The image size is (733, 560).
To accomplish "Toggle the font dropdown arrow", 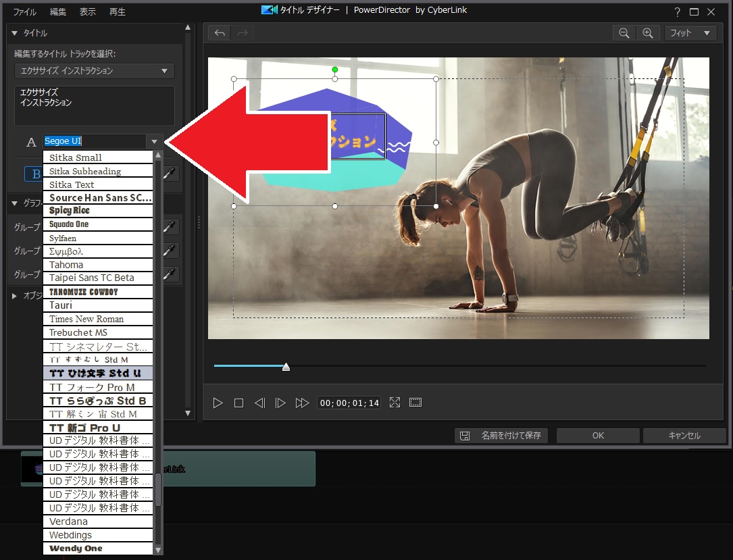I will point(154,142).
